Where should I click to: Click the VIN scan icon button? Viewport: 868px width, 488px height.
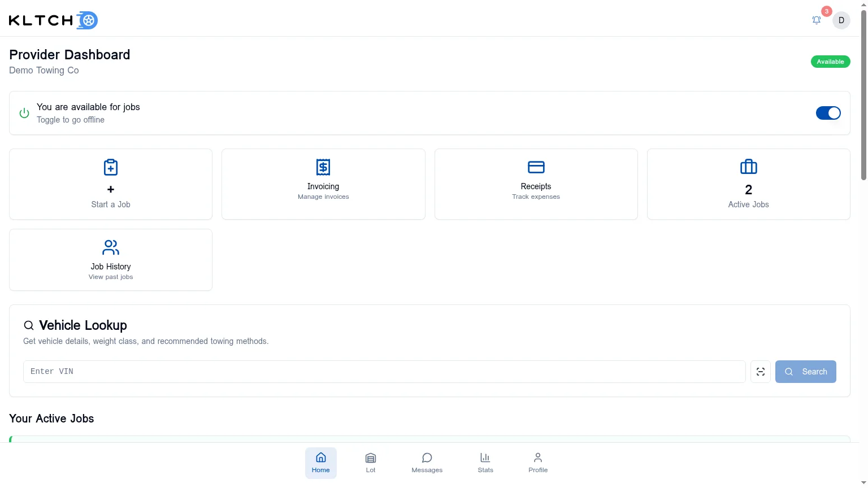coord(761,372)
